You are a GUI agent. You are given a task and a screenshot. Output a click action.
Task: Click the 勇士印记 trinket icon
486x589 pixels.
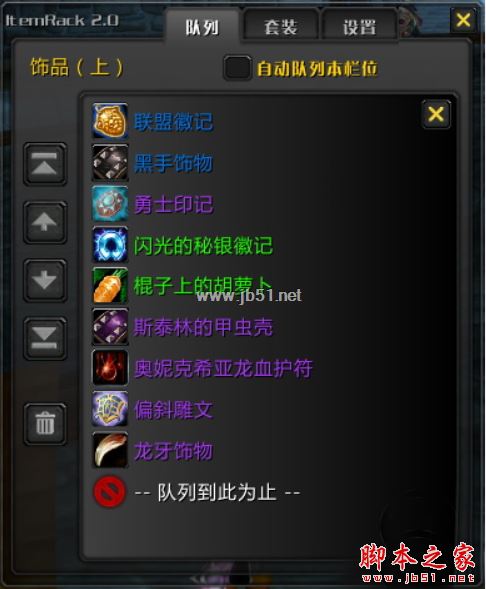click(110, 204)
